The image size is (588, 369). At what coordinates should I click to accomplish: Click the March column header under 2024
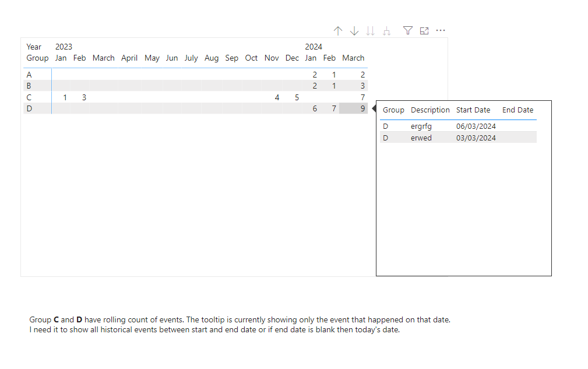353,58
